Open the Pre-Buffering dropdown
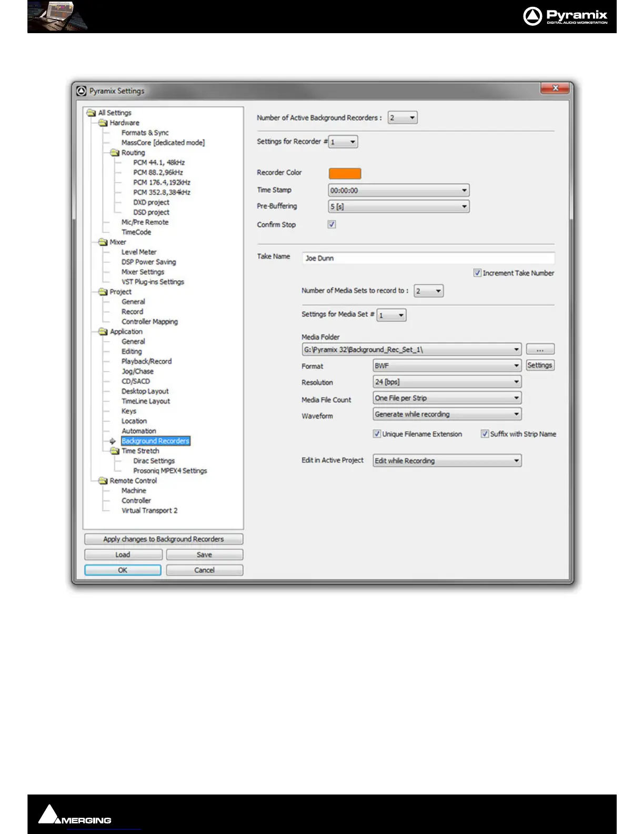This screenshot has width=644, height=834. (399, 206)
